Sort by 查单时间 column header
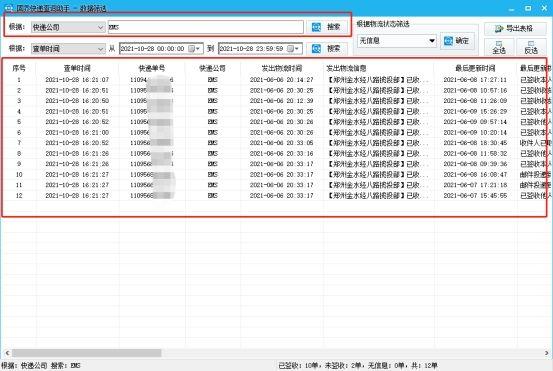The width and height of the screenshot is (553, 371). point(77,68)
